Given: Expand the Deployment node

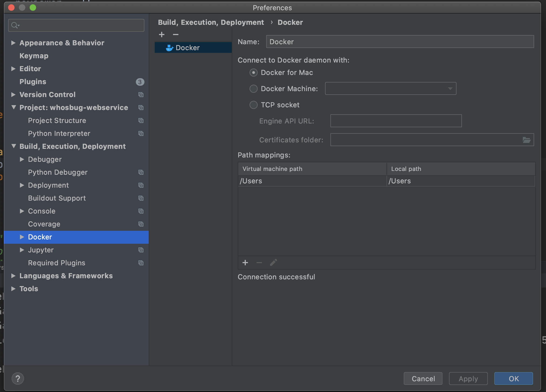Looking at the screenshot, I should [22, 185].
